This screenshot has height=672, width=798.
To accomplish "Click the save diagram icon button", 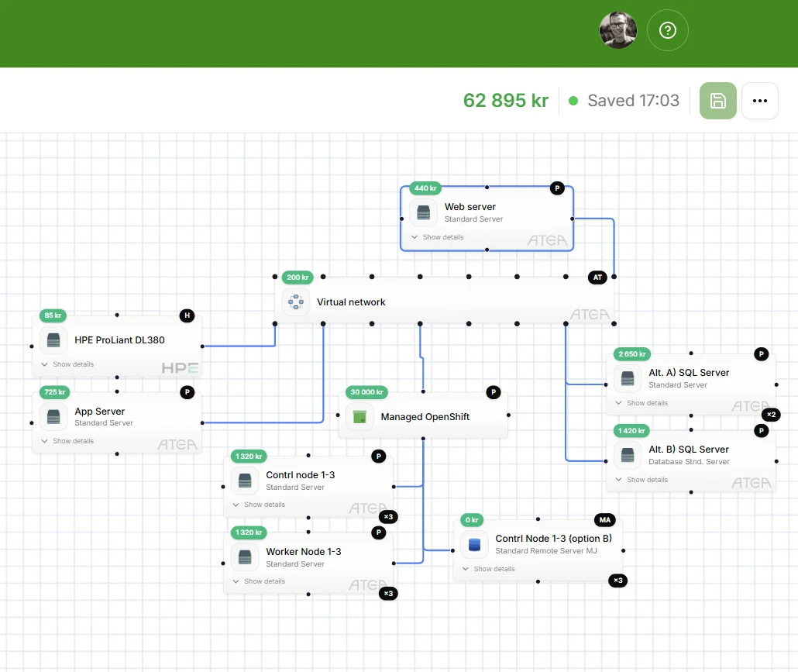I will (x=717, y=101).
